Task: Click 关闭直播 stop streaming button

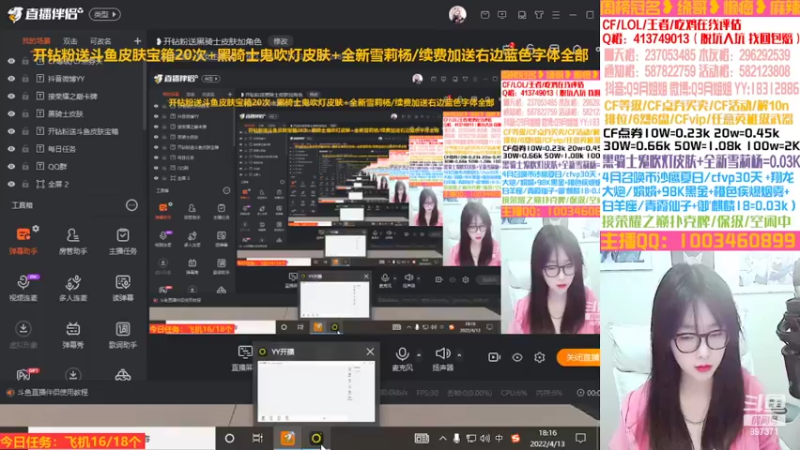Action: pyautogui.click(x=579, y=358)
